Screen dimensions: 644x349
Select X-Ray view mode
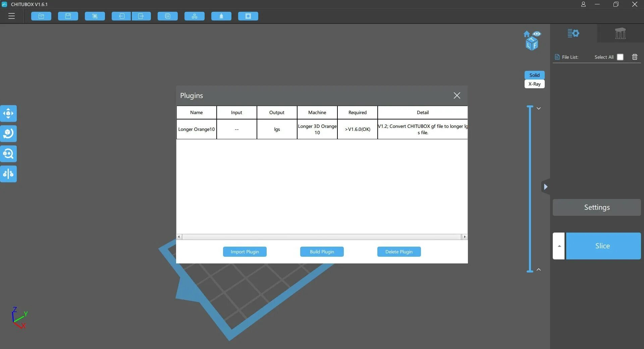[x=534, y=84]
